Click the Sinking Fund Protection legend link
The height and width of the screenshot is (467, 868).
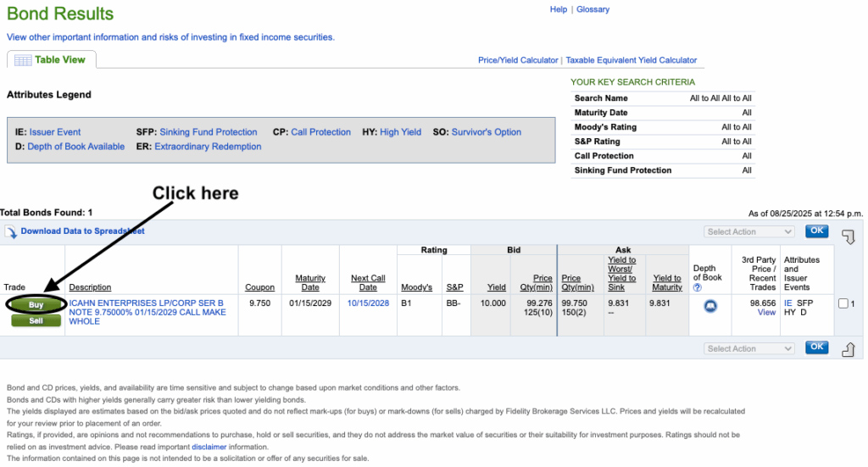[209, 132]
